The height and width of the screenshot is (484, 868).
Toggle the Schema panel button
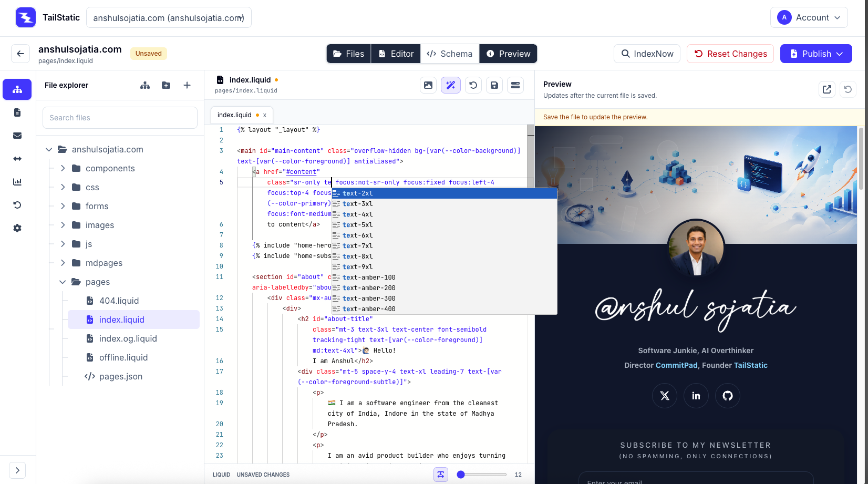coord(450,54)
